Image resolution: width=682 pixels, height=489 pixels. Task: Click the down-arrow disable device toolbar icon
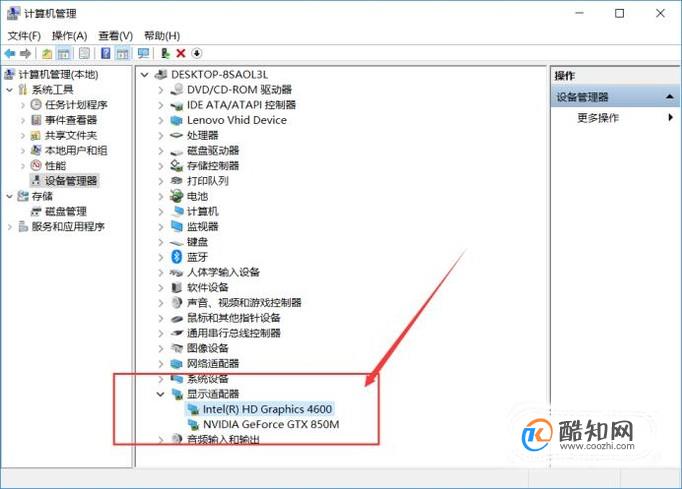pos(197,54)
